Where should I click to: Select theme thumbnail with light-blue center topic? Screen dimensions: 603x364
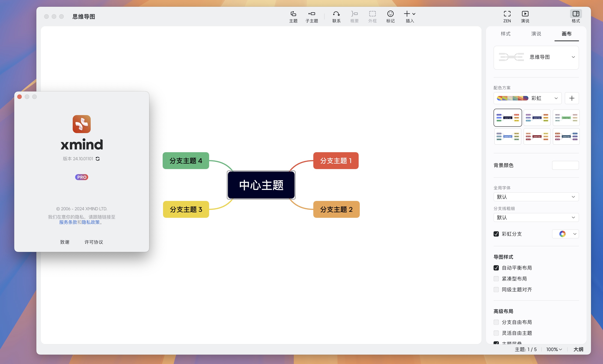pyautogui.click(x=508, y=137)
